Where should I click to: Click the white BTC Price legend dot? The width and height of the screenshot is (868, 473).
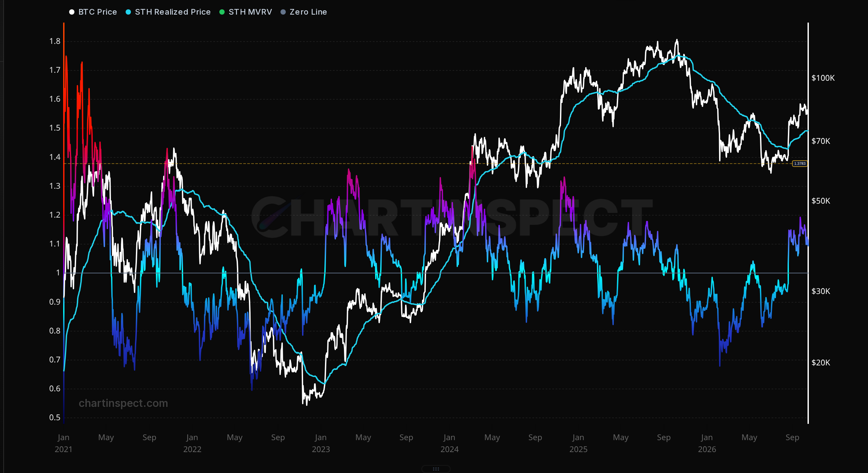pyautogui.click(x=71, y=12)
